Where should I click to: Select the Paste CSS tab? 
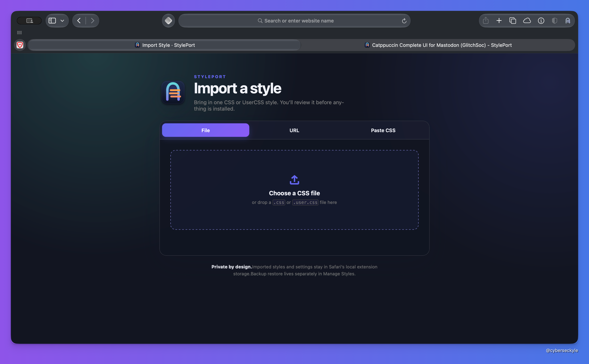[383, 130]
